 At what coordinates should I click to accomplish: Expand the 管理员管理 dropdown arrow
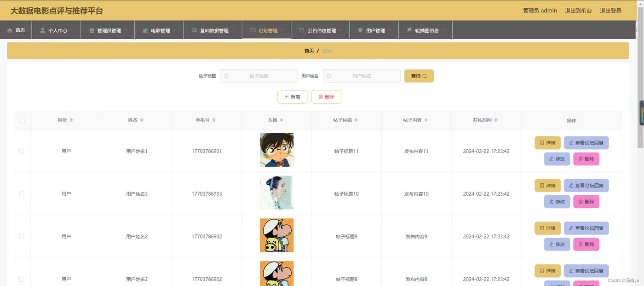[x=126, y=30]
